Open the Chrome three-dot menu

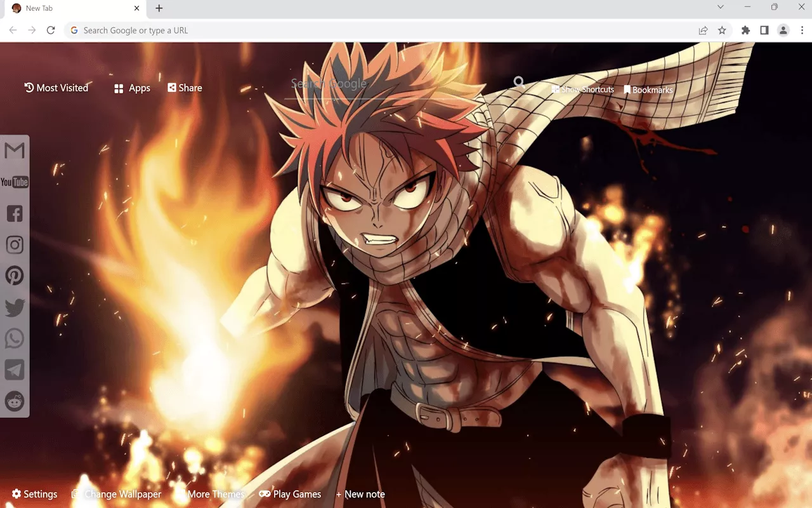pyautogui.click(x=802, y=30)
